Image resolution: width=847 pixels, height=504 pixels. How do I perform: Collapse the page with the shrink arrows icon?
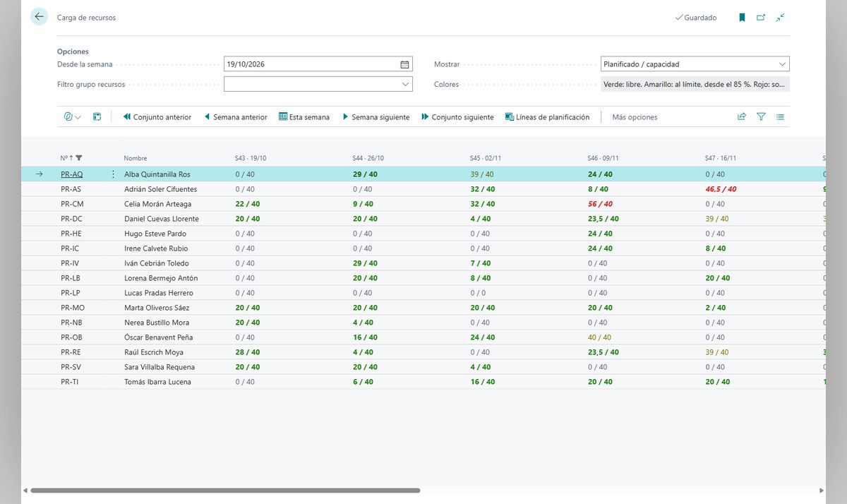(x=780, y=18)
